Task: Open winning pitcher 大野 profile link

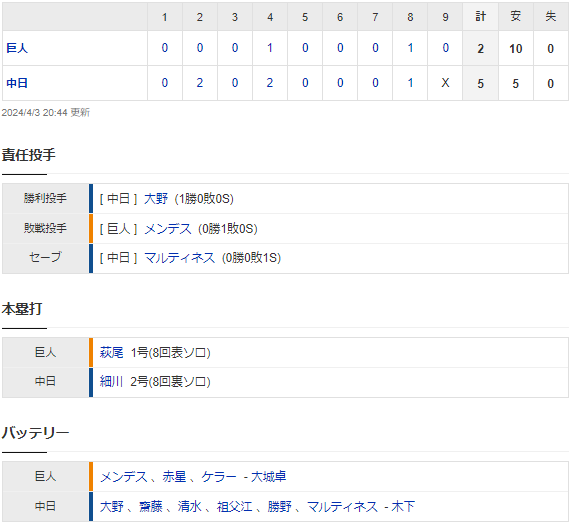Action: [x=156, y=199]
